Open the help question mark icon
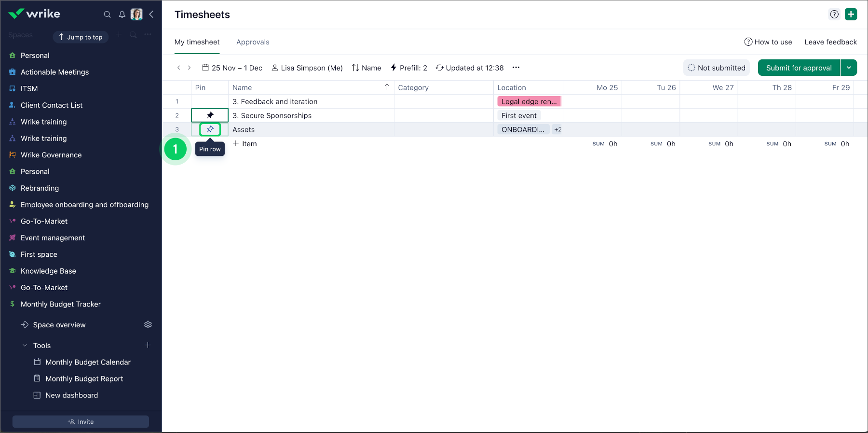The image size is (868, 433). [834, 14]
